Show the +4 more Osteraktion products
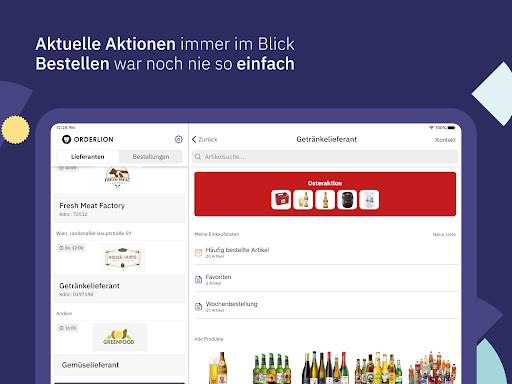The image size is (512, 384). click(x=369, y=200)
